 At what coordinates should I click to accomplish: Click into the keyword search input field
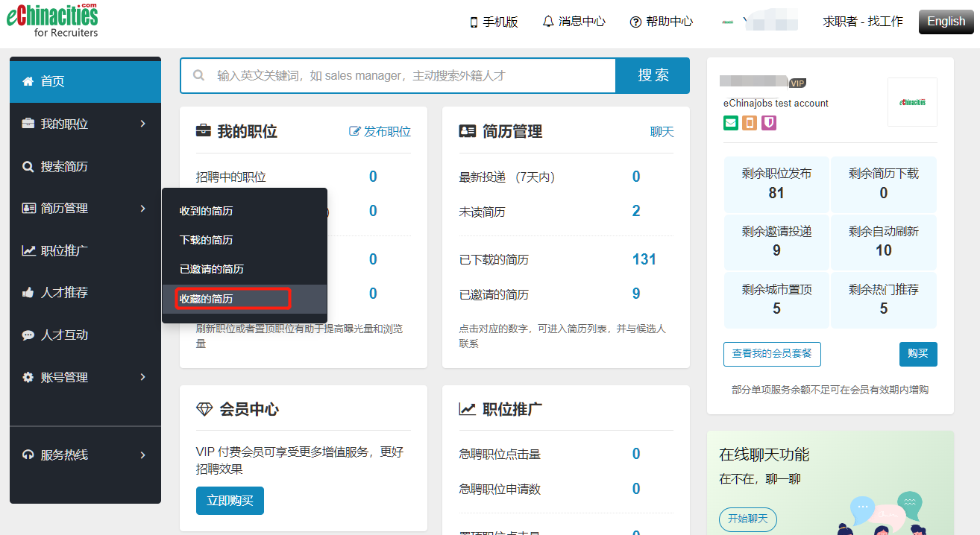tap(410, 76)
